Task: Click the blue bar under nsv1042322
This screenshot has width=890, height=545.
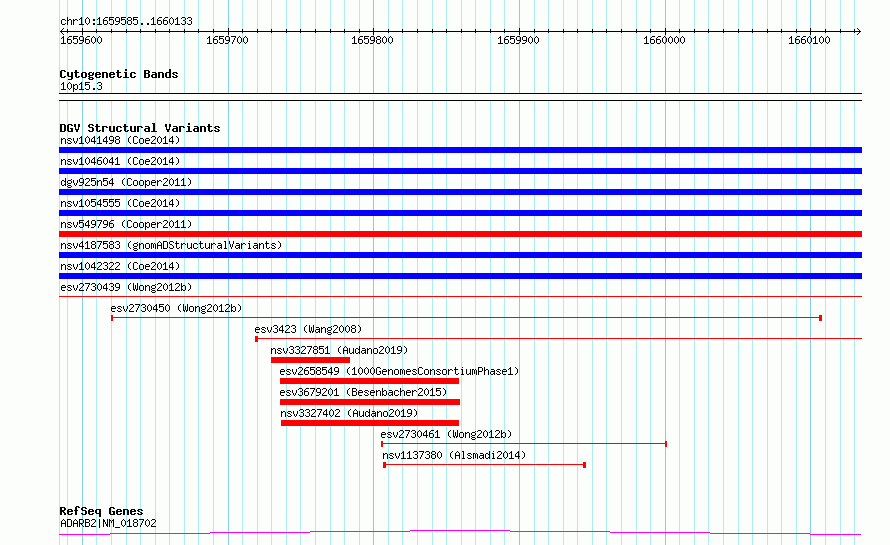Action: point(460,276)
